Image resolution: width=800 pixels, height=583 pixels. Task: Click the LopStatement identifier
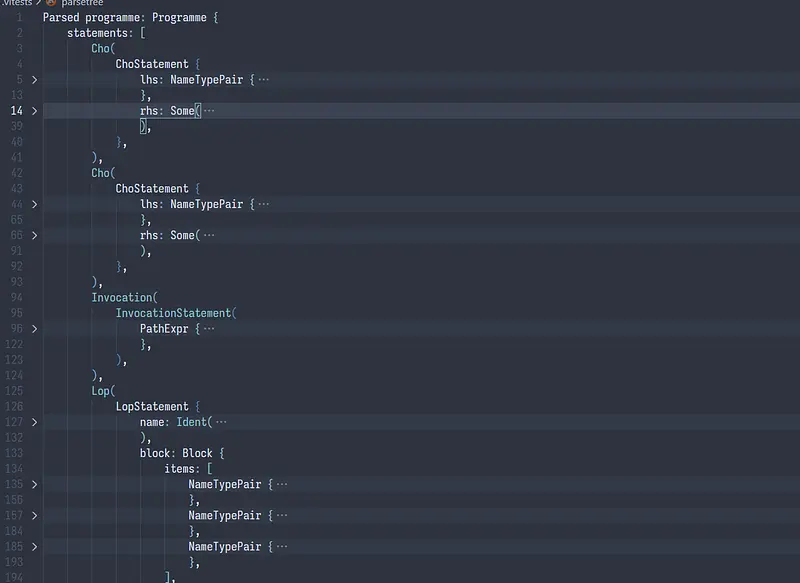coord(151,406)
